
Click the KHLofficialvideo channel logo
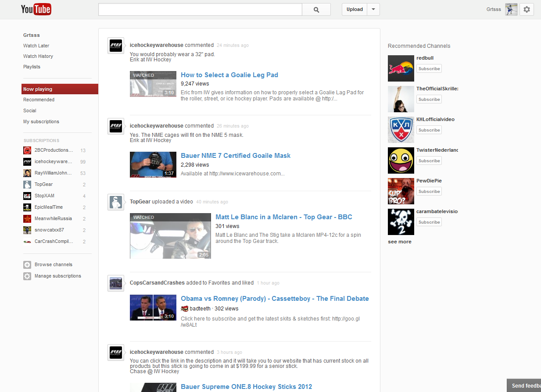click(x=401, y=130)
